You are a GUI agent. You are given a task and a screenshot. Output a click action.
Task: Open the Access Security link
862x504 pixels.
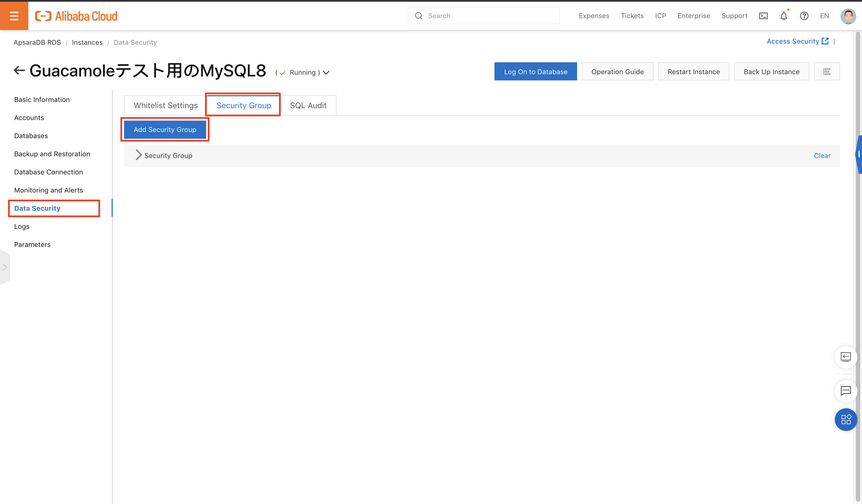tap(797, 41)
